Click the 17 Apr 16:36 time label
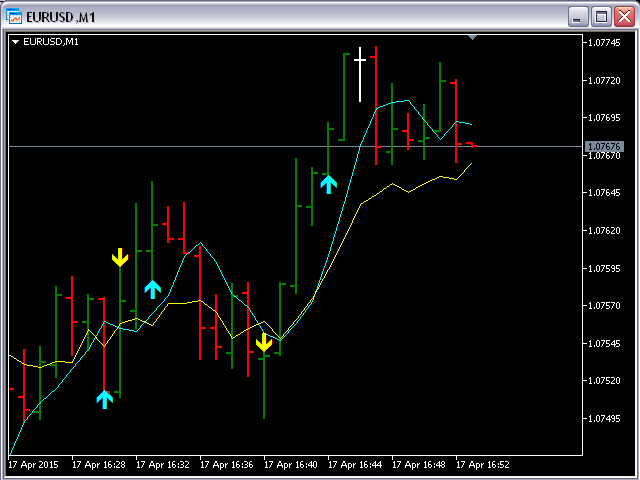Viewport: 640px width, 480px height. coord(227,465)
